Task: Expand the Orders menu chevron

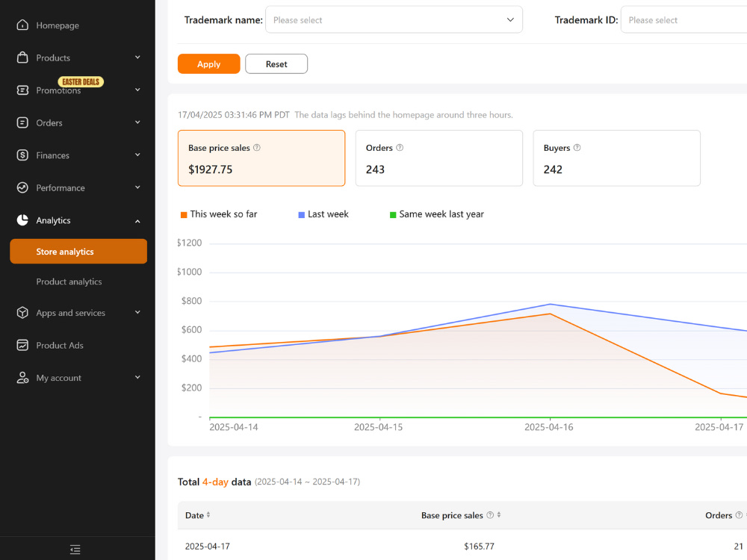Action: (137, 122)
